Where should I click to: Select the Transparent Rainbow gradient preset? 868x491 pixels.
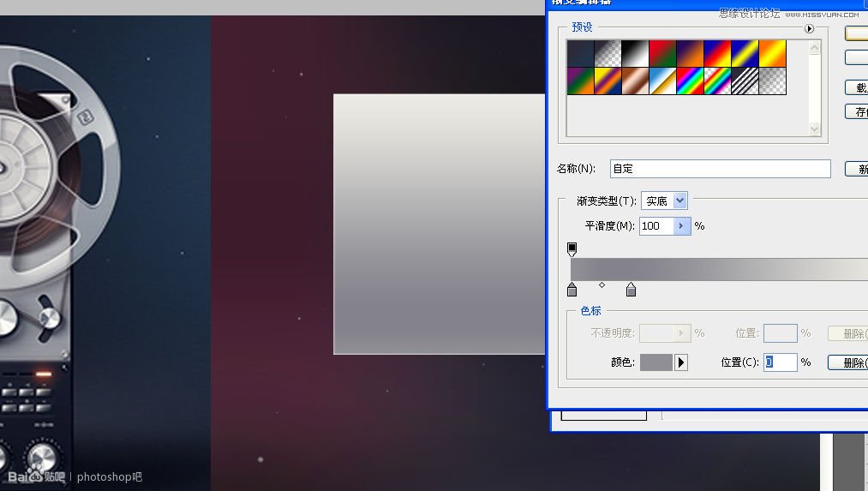coord(717,81)
